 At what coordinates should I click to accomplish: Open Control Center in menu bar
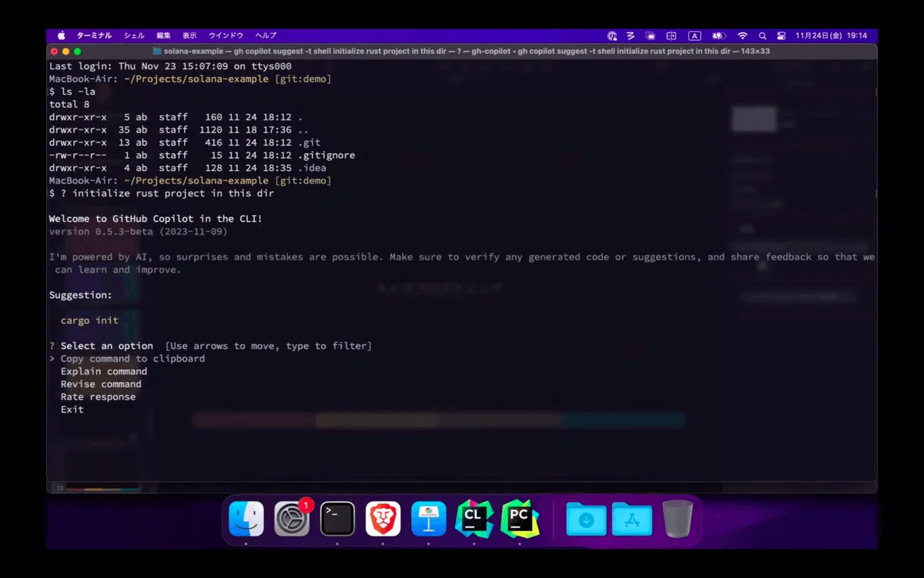(781, 35)
